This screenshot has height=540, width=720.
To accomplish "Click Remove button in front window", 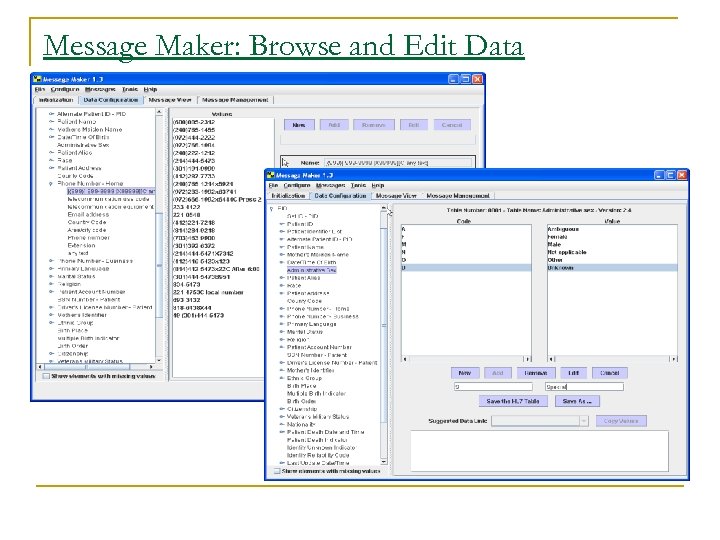I will pyautogui.click(x=536, y=373).
